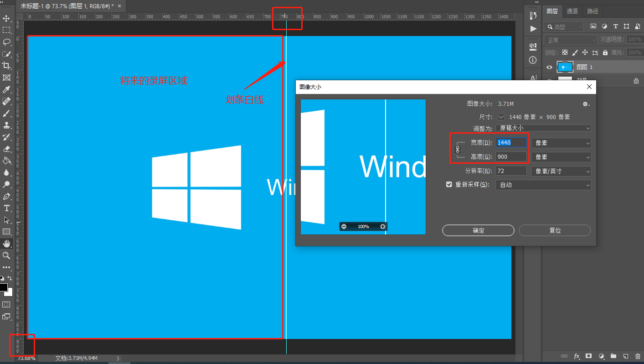
Task: Select the Eyedropper tool
Action: (x=6, y=89)
